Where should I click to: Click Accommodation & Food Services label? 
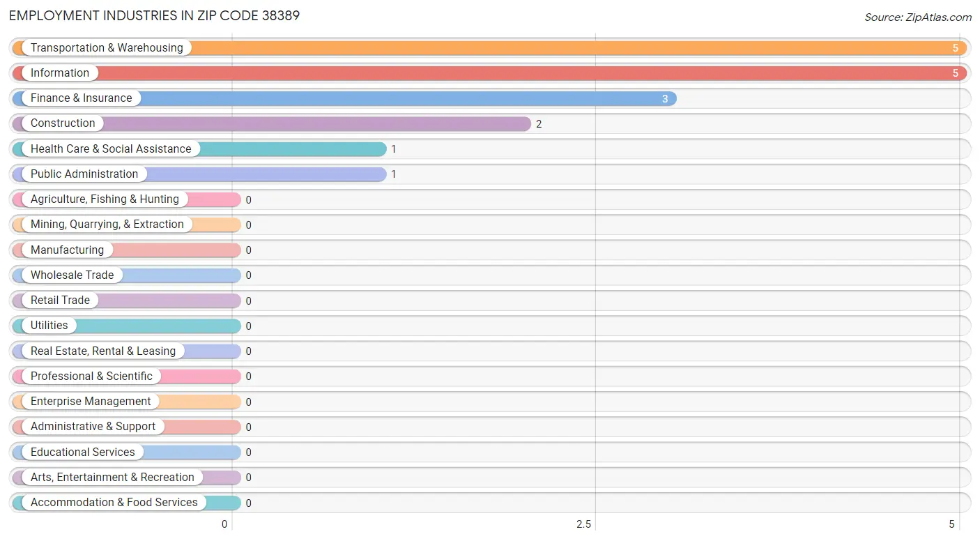click(x=114, y=503)
